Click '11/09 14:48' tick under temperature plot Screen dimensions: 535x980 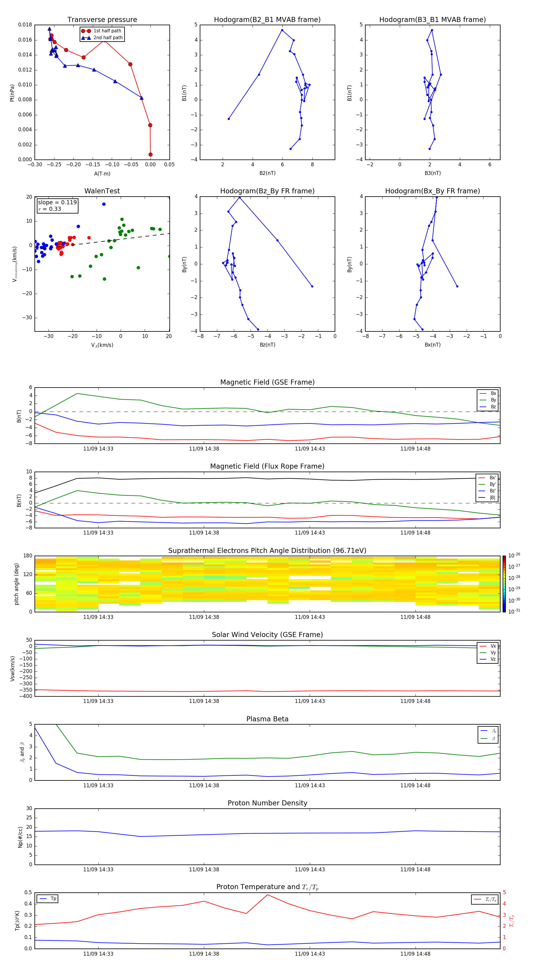click(416, 954)
